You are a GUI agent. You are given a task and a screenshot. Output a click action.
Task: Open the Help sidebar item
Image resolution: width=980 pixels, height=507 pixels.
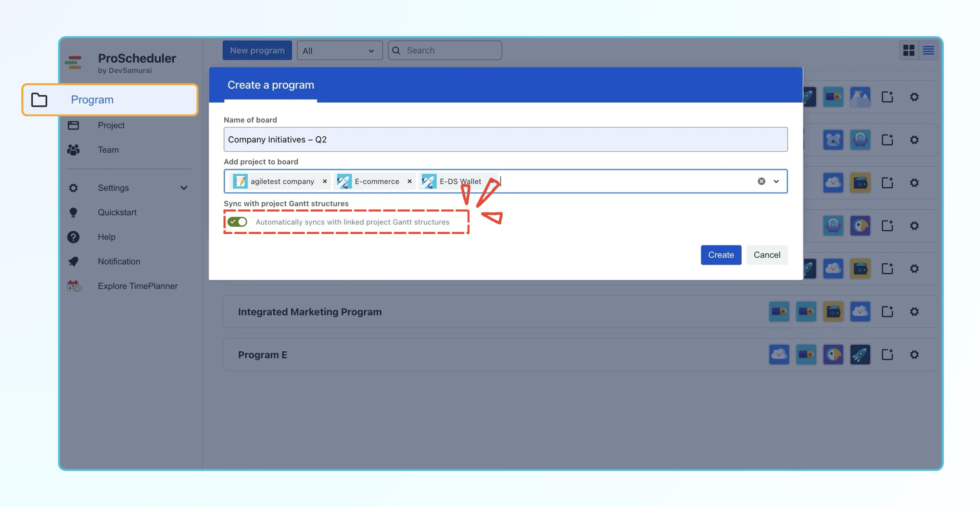point(106,236)
